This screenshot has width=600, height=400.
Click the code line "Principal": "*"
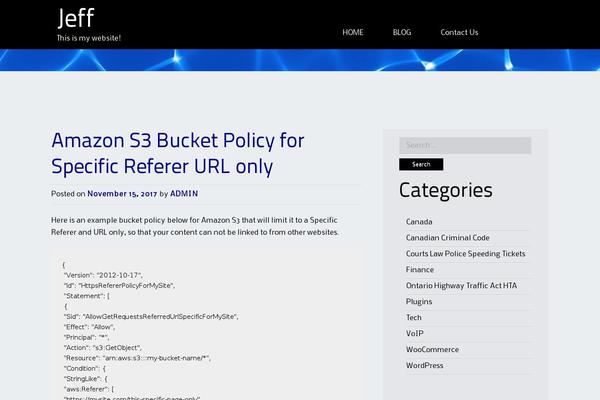coord(86,337)
